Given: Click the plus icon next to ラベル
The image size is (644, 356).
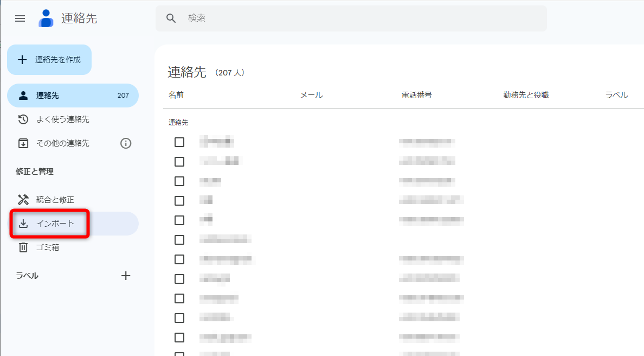Looking at the screenshot, I should click(x=126, y=275).
